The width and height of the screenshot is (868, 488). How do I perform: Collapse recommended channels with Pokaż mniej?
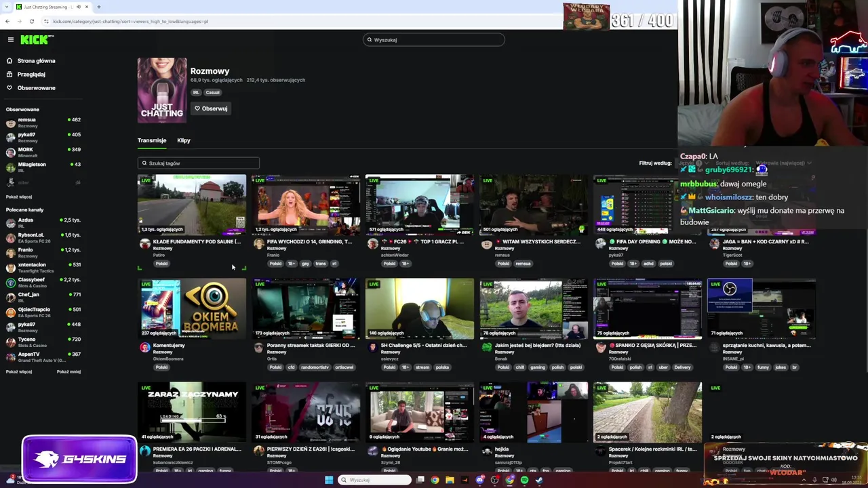[68, 371]
